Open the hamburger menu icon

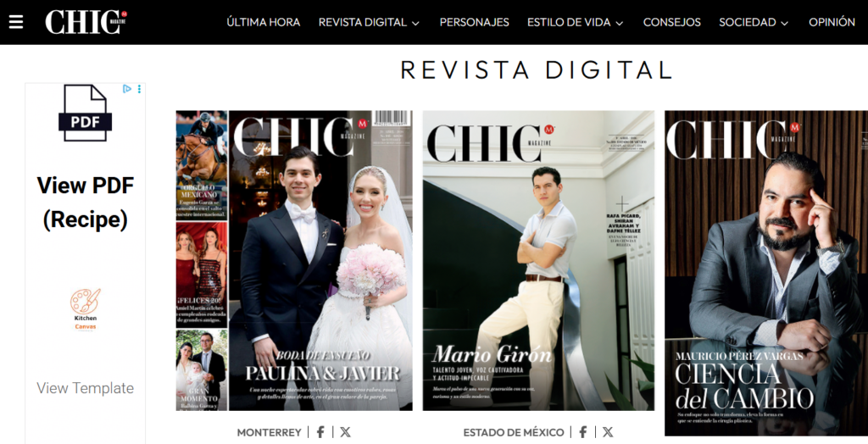click(16, 22)
